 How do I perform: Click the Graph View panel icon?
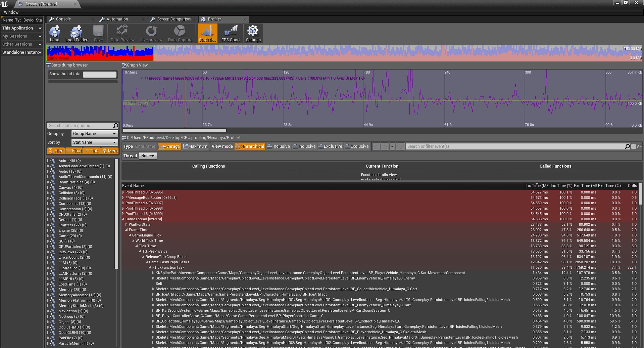(124, 65)
